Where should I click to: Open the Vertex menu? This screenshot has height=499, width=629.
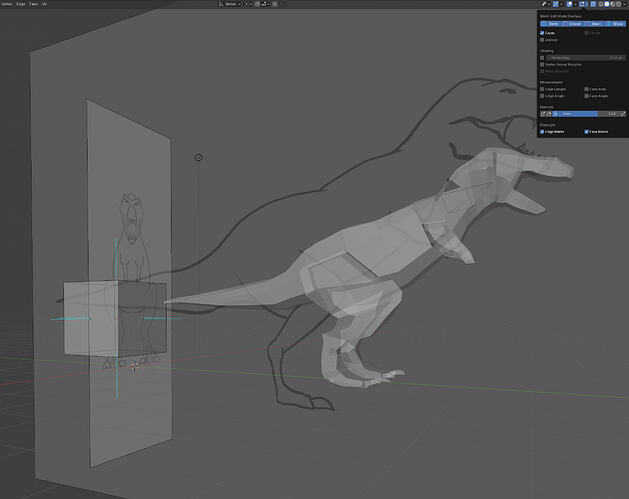pyautogui.click(x=6, y=4)
